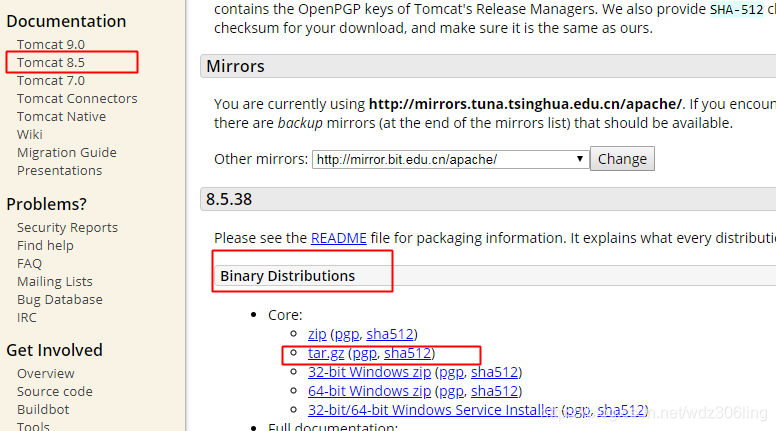The height and width of the screenshot is (431, 776).
Task: View Security Reports page
Action: pos(67,228)
